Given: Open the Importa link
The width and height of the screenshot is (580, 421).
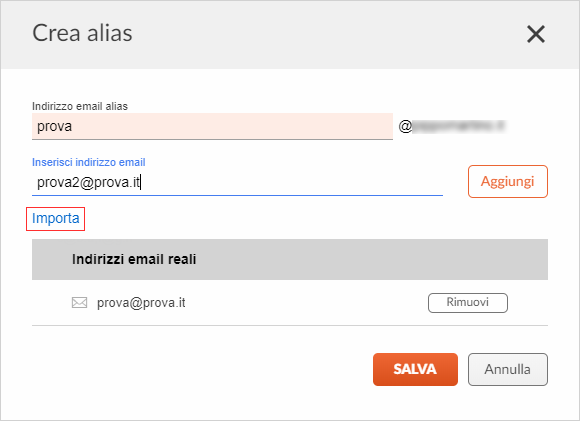Looking at the screenshot, I should coord(55,219).
